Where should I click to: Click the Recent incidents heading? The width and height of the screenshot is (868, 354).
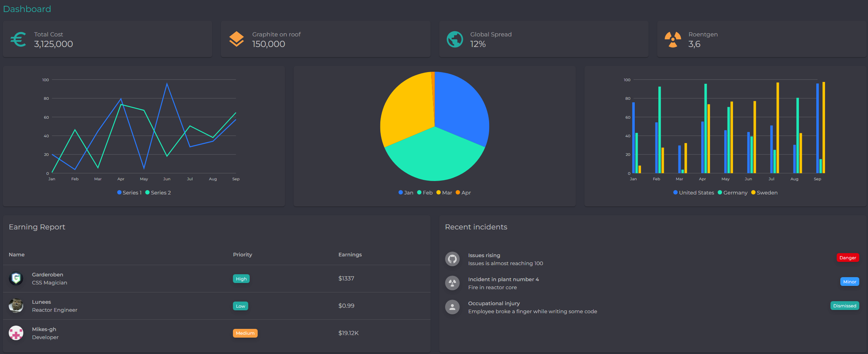point(476,227)
